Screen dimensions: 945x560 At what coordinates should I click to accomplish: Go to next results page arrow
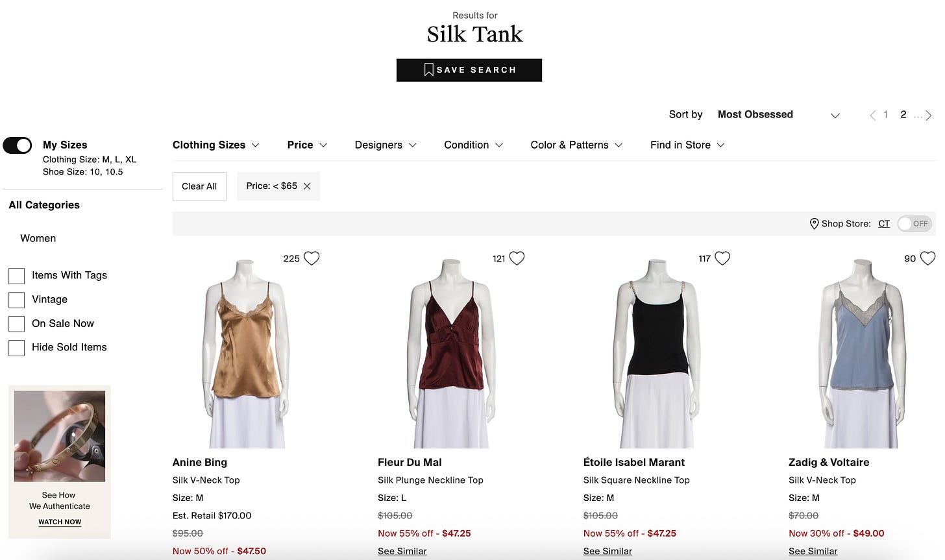pyautogui.click(x=929, y=116)
